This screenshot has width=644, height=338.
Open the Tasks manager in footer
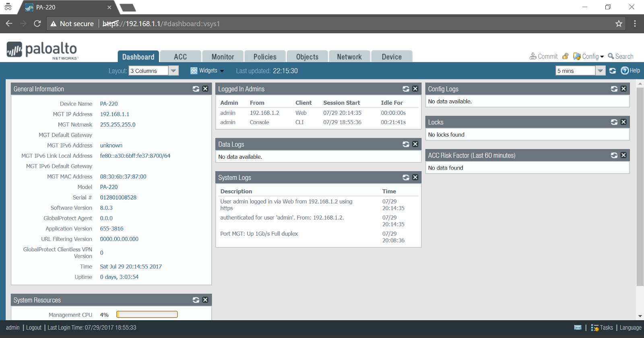(602, 328)
